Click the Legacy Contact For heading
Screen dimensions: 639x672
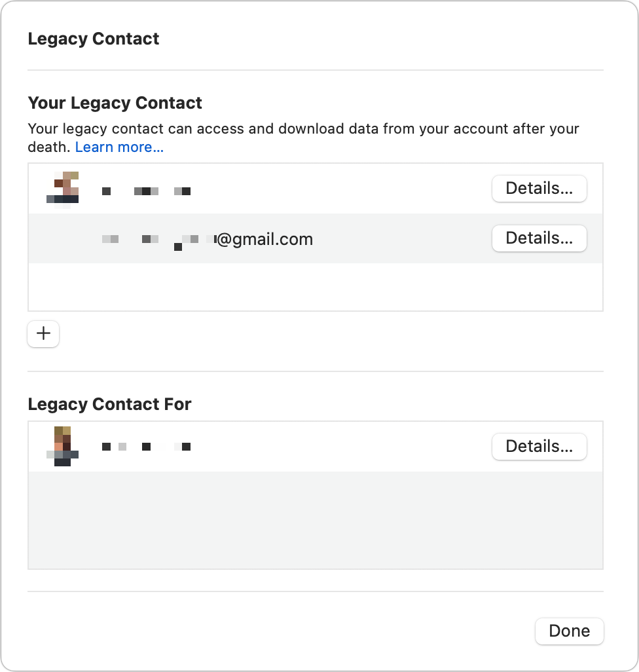109,404
